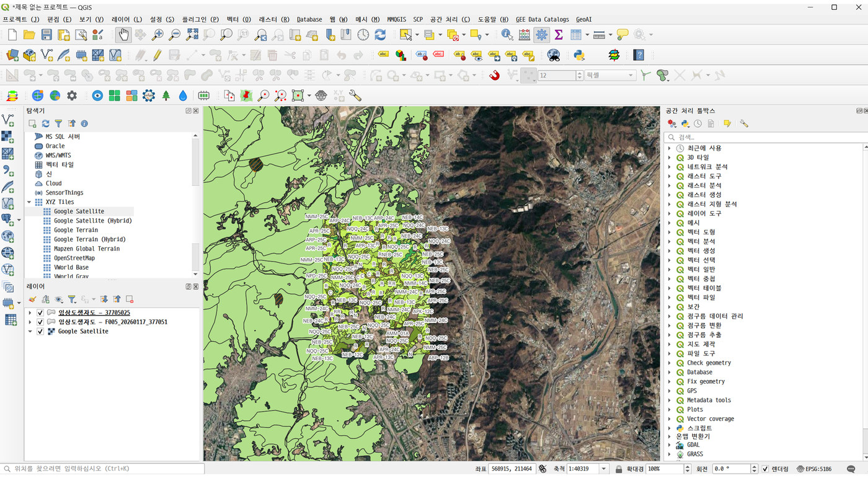
Task: Open the 공간 처리 (C) menu
Action: (x=450, y=19)
